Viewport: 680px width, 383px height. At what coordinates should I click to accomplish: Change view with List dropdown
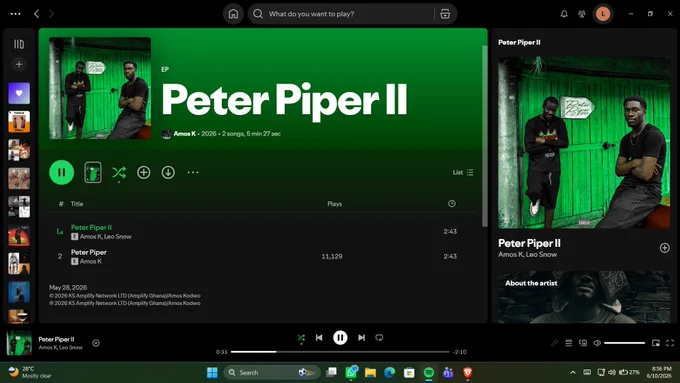463,172
